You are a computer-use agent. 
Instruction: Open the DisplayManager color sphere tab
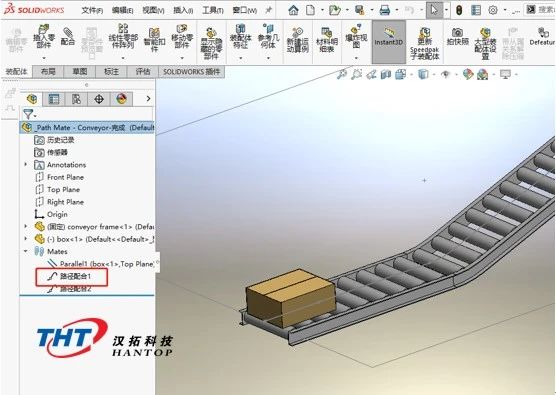[x=122, y=99]
